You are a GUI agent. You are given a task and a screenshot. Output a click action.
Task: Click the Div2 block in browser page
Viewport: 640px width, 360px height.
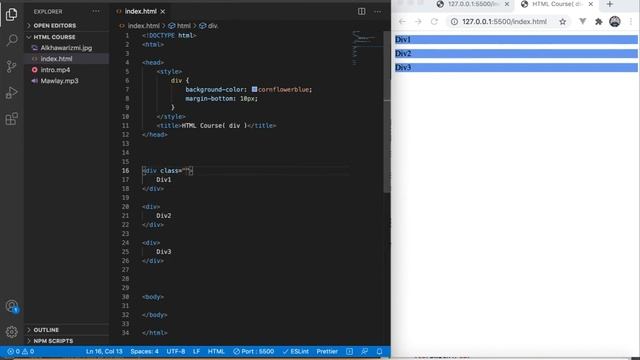(516, 53)
